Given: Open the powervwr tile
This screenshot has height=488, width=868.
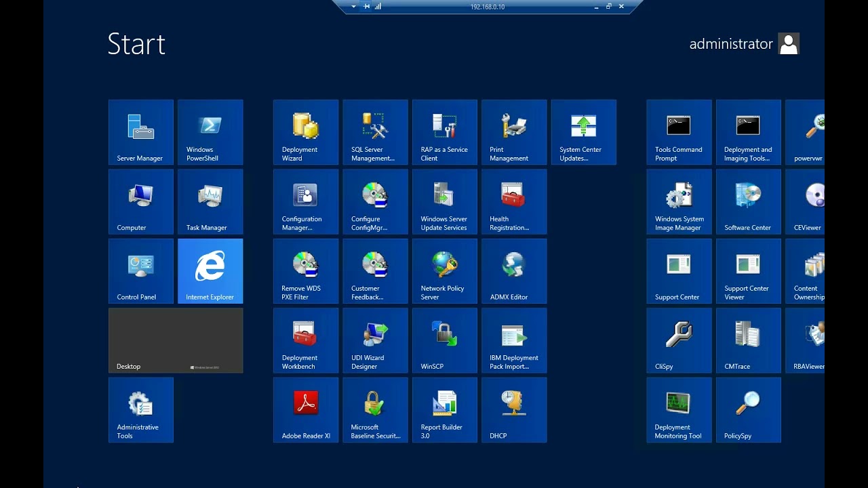Looking at the screenshot, I should click(x=805, y=132).
